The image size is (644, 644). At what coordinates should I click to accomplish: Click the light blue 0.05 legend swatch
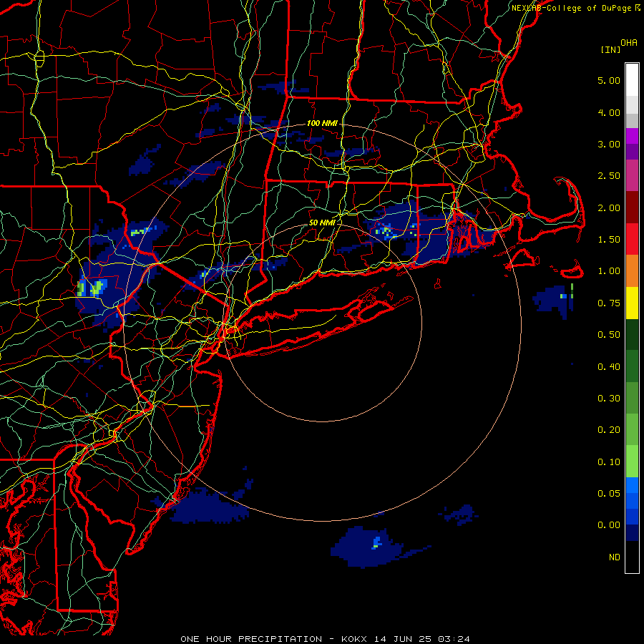(x=632, y=485)
